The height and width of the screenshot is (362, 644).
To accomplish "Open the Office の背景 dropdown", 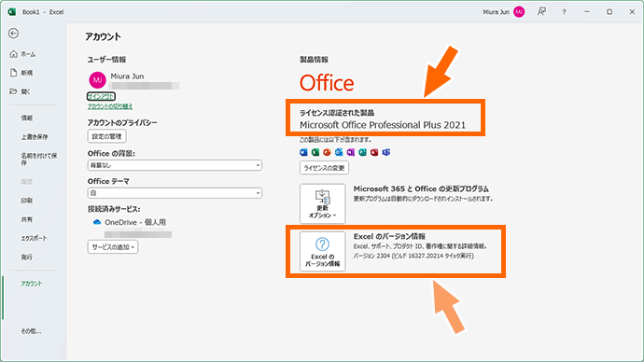I will (x=175, y=165).
